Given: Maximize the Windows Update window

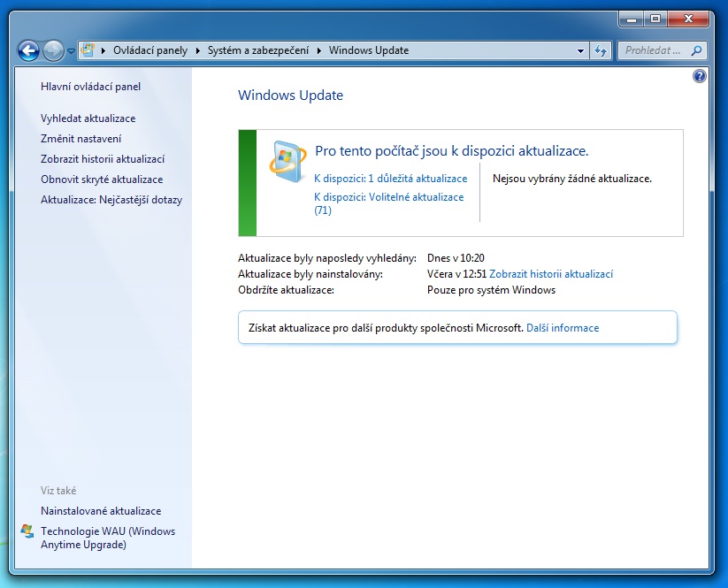Looking at the screenshot, I should (x=655, y=19).
